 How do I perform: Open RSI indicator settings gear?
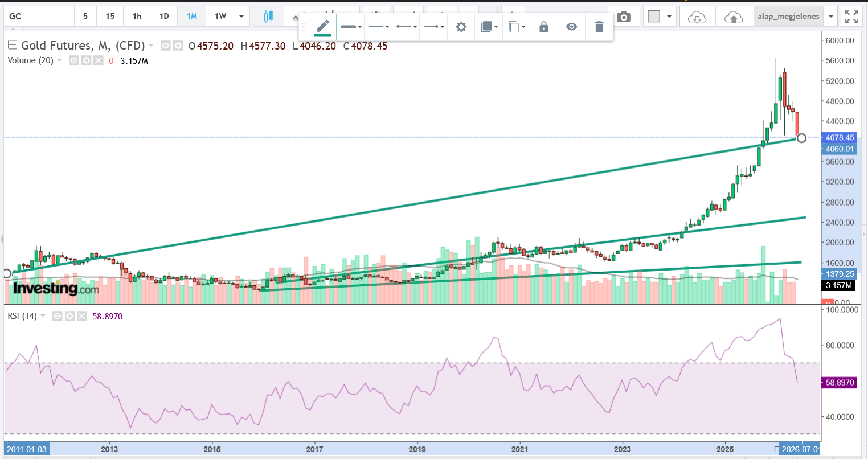(69, 316)
